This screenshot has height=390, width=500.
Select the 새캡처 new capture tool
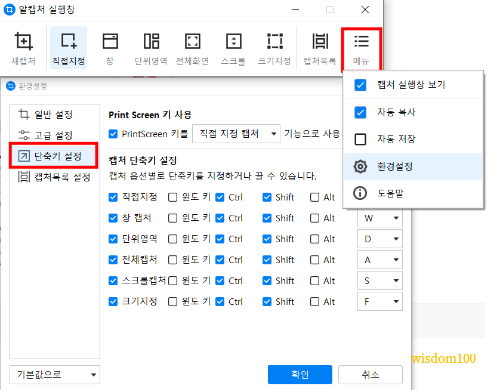tap(23, 48)
